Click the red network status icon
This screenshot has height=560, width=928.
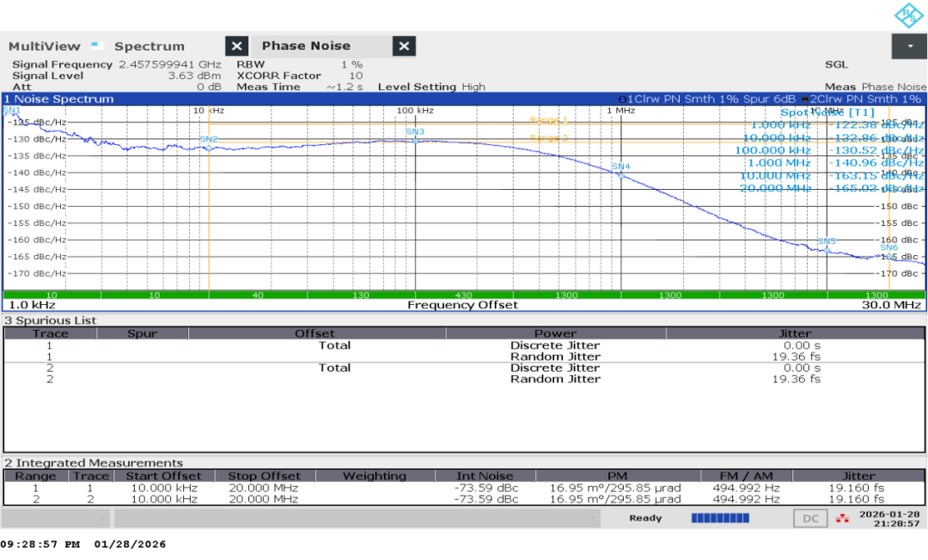(x=841, y=519)
